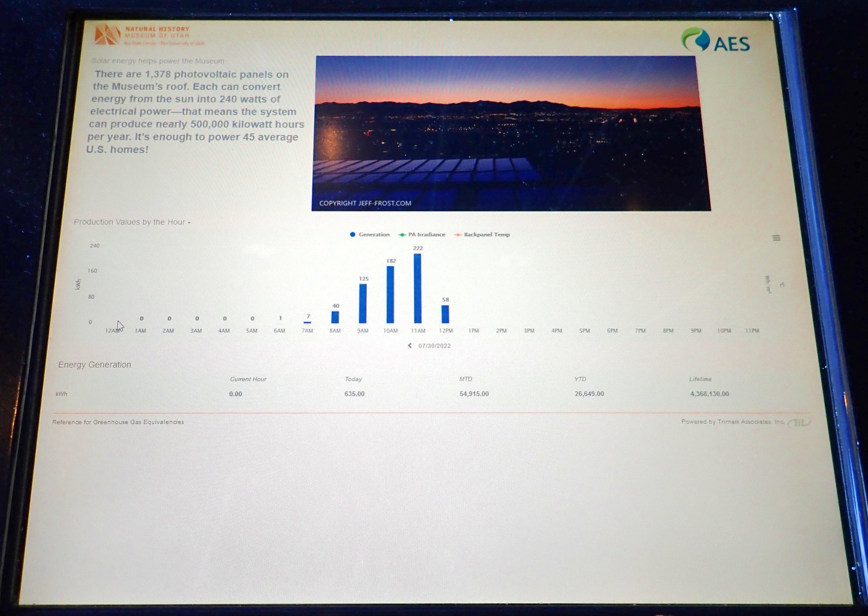
Task: Click the Lifetime energy value 4,368,130.00
Action: point(709,394)
